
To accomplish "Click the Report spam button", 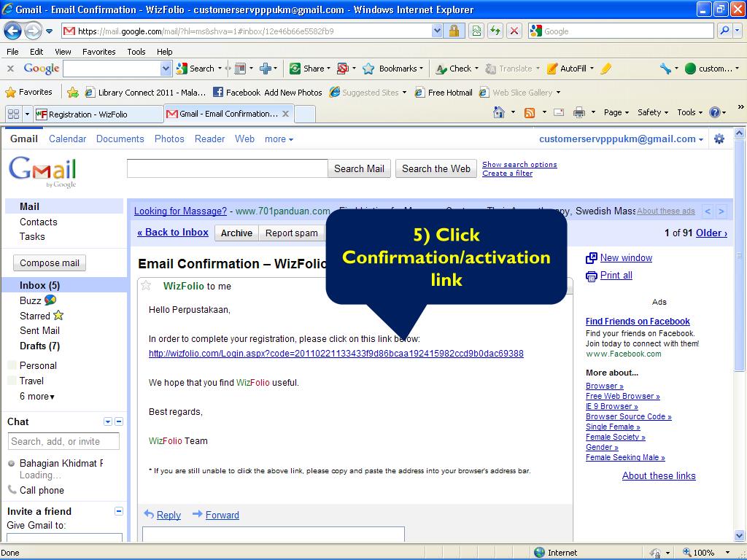I will coord(292,233).
